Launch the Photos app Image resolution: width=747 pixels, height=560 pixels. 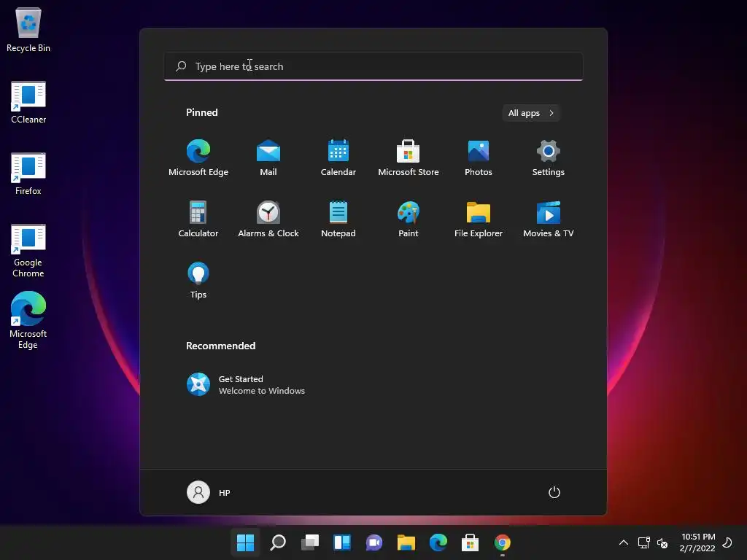click(479, 157)
